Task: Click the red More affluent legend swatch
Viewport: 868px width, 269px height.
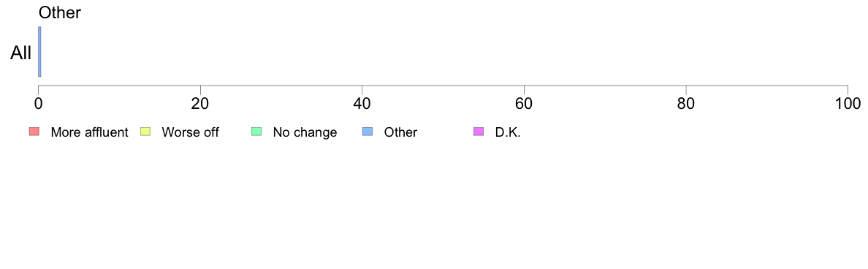Action: (34, 132)
